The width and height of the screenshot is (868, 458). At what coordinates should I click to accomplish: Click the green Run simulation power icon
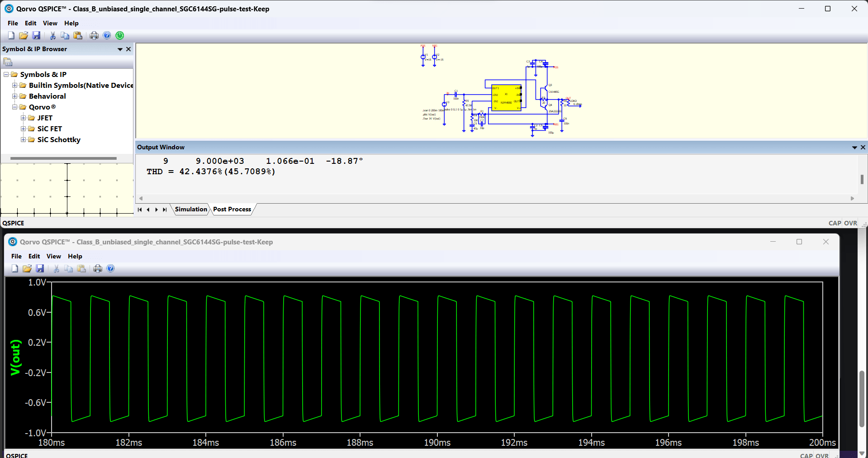click(120, 35)
